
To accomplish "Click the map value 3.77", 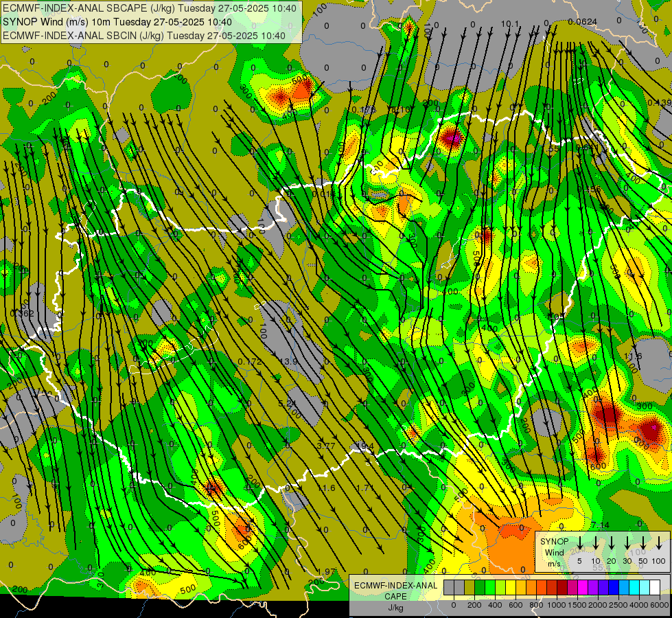I will click(x=326, y=446).
